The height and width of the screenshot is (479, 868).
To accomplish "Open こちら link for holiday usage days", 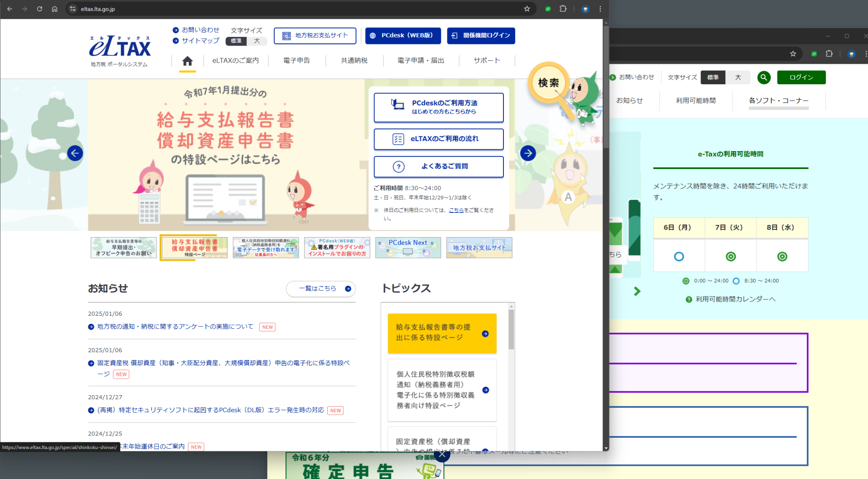I will pyautogui.click(x=456, y=210).
